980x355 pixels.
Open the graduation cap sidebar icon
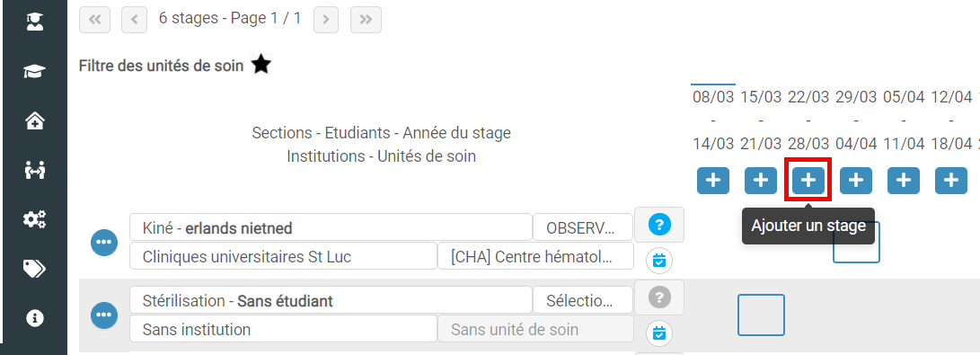pos(34,71)
